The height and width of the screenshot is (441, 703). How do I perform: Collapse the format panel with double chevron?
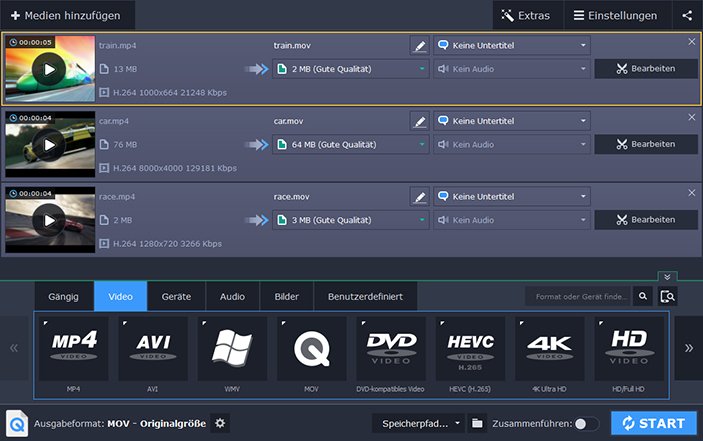click(667, 277)
